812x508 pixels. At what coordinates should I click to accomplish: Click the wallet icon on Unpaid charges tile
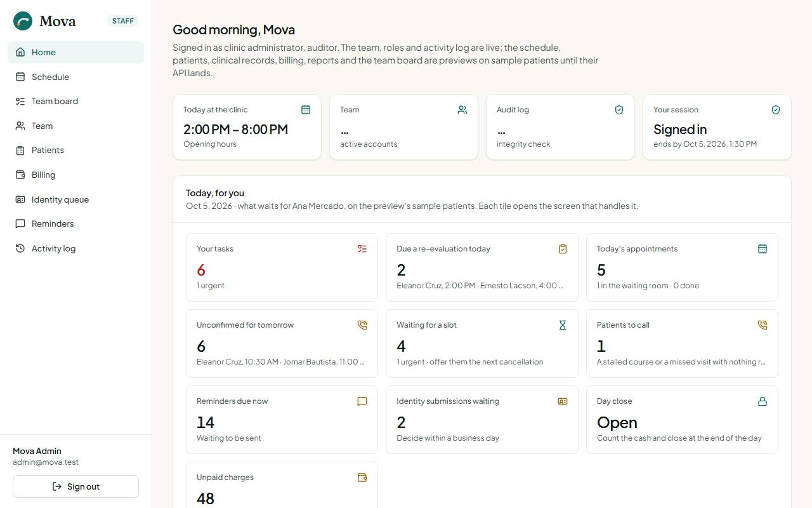[x=362, y=478]
